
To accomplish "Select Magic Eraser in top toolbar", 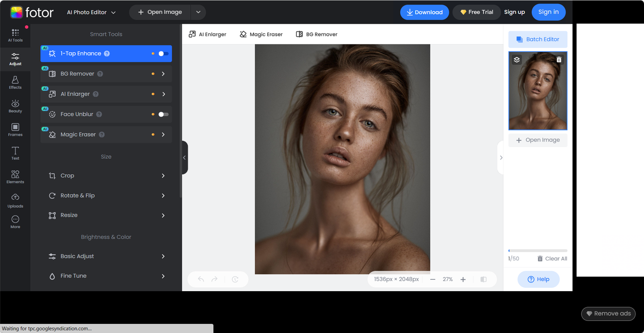I will (261, 34).
